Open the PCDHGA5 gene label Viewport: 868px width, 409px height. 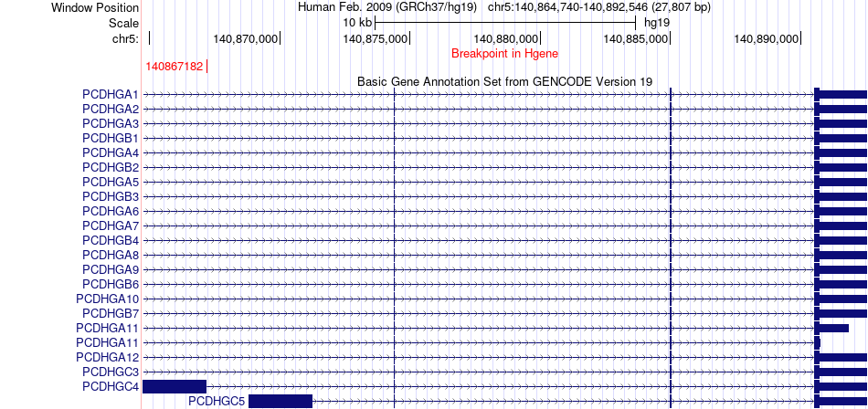click(111, 182)
